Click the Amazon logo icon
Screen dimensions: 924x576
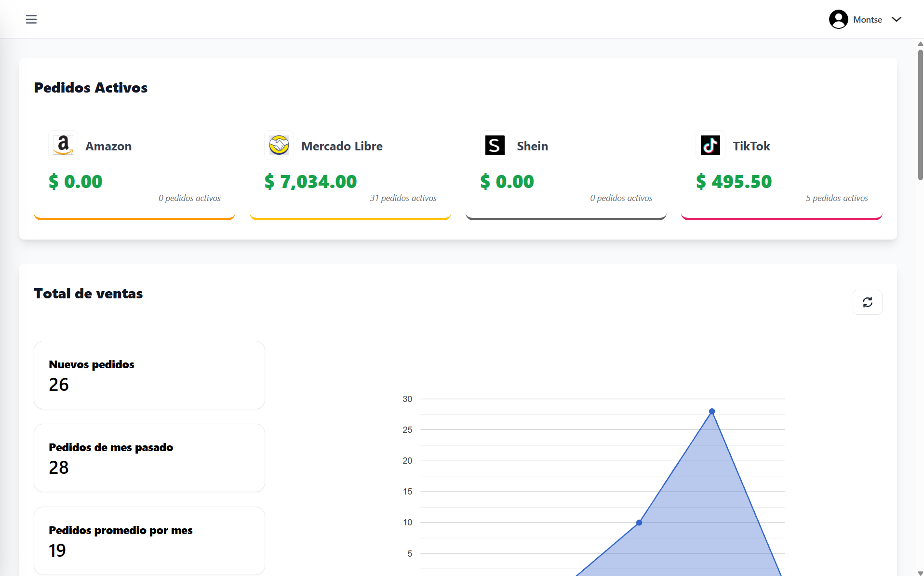[63, 145]
